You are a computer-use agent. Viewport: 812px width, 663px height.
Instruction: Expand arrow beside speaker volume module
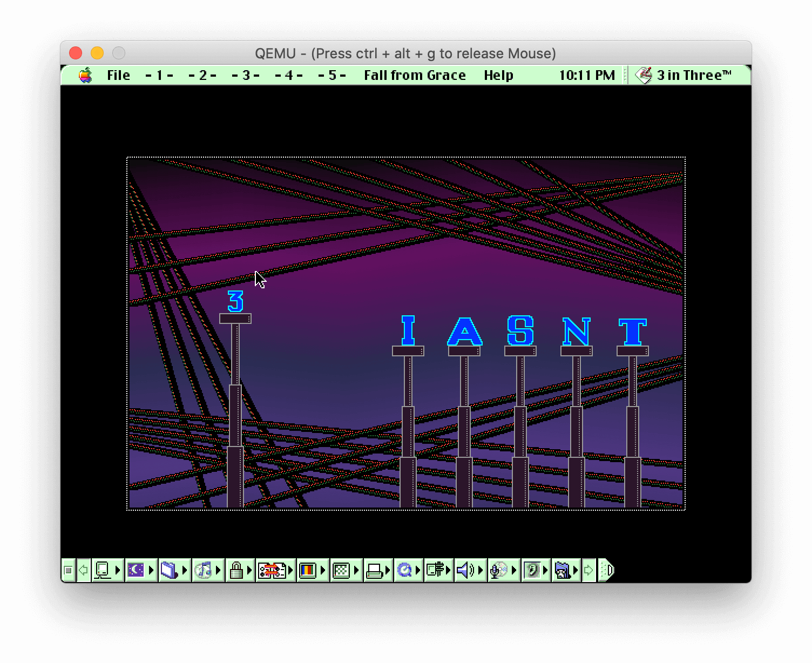click(x=481, y=570)
